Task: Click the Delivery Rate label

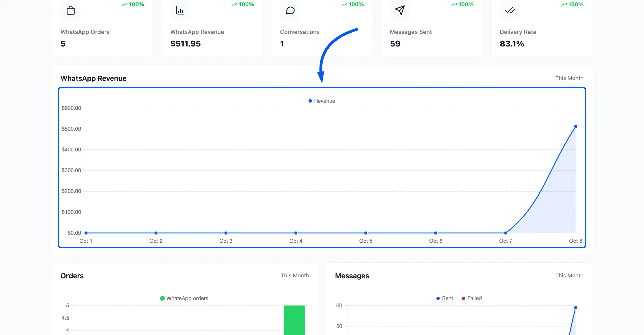Action: [x=518, y=32]
